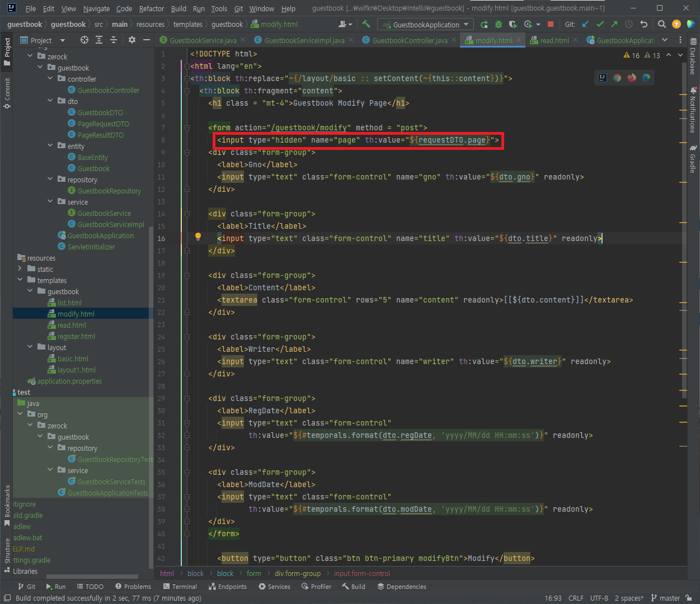Image resolution: width=700 pixels, height=604 pixels.
Task: Open the Navigate menu
Action: point(96,8)
